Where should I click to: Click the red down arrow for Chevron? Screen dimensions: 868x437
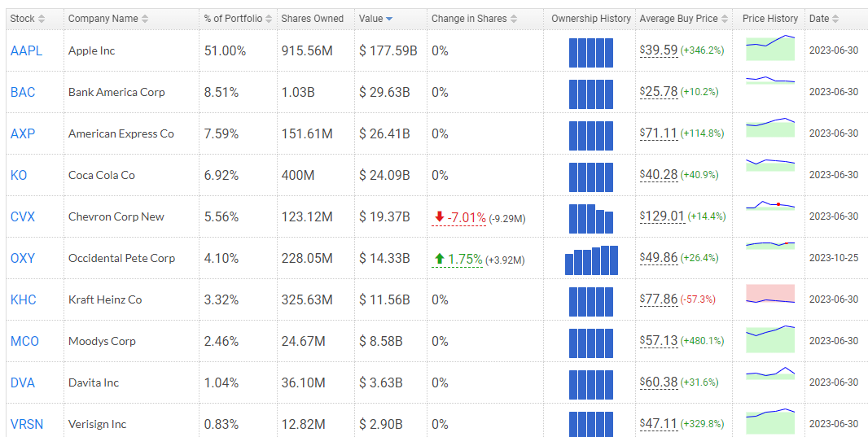[440, 216]
